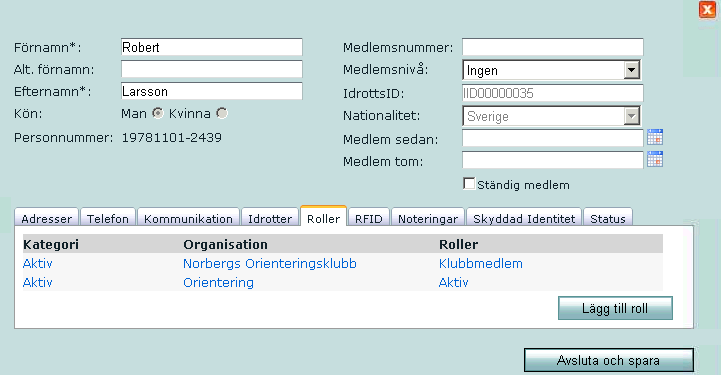Open the Orientering organisation link
Image resolution: width=721 pixels, height=375 pixels.
pyautogui.click(x=218, y=282)
